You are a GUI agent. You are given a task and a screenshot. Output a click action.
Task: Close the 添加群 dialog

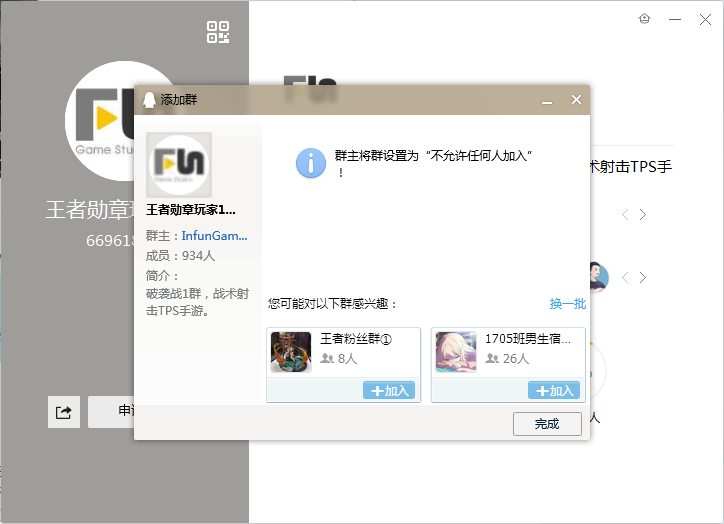coord(576,100)
